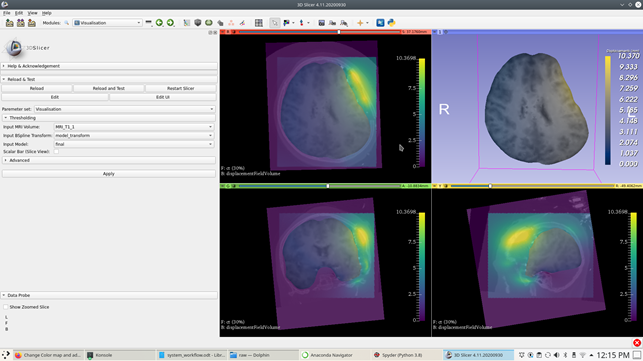Click the red slice view pin icon

[x=223, y=32]
